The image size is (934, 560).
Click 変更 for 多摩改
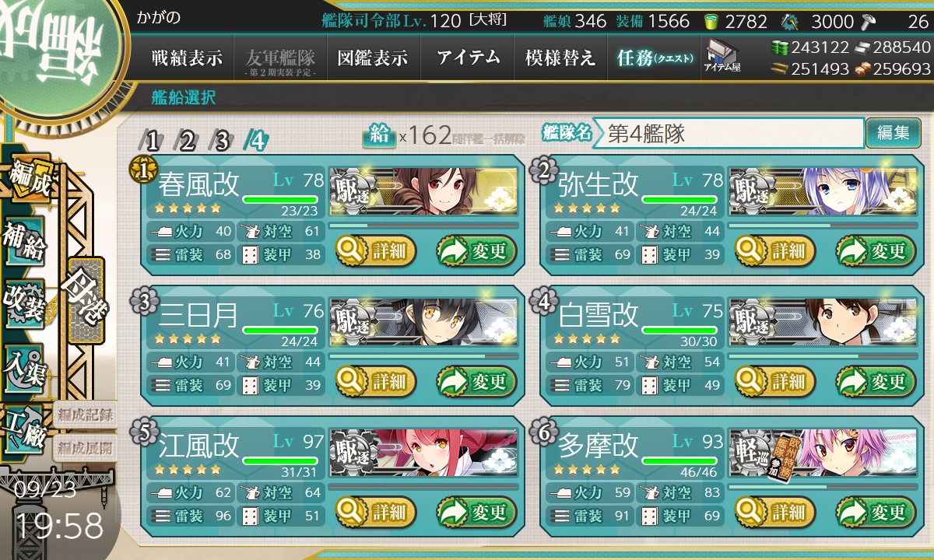point(876,513)
